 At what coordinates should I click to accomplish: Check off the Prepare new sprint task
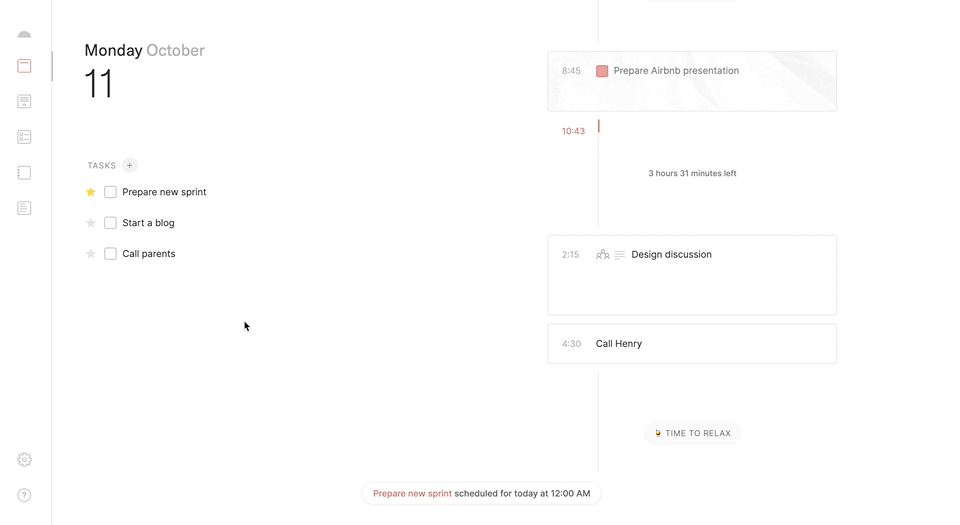pos(110,192)
